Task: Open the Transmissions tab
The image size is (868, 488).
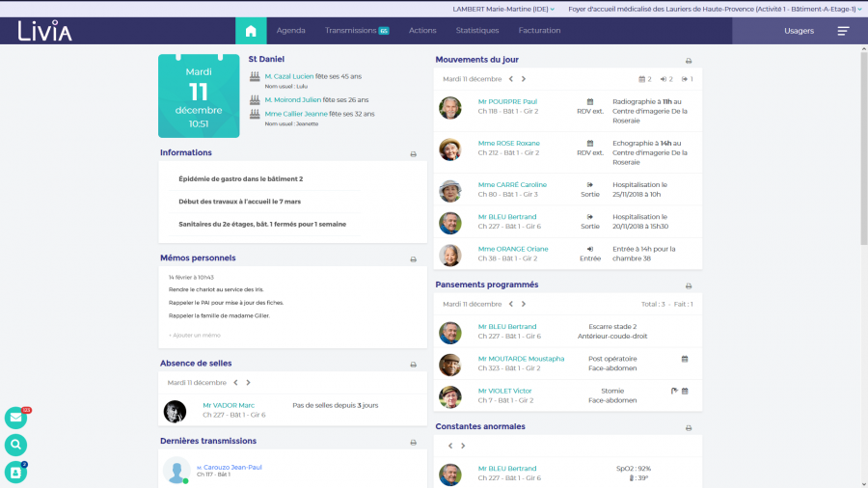Action: click(356, 31)
